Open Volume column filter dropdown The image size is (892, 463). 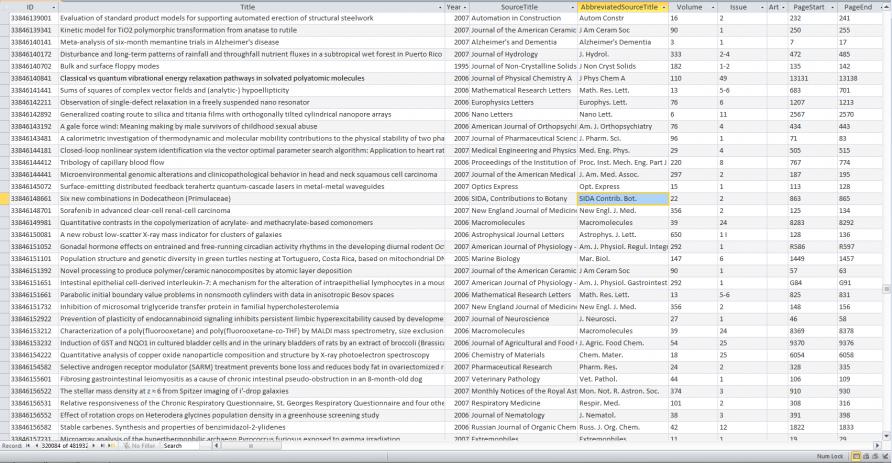713,7
